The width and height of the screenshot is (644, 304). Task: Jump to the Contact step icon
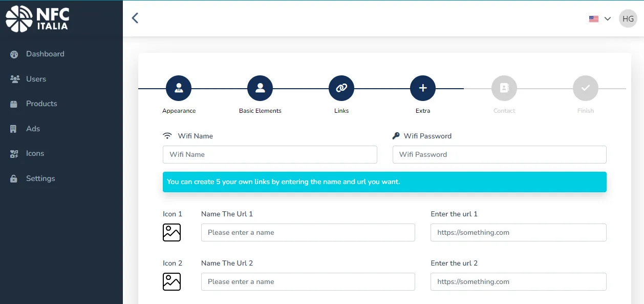[x=504, y=88]
